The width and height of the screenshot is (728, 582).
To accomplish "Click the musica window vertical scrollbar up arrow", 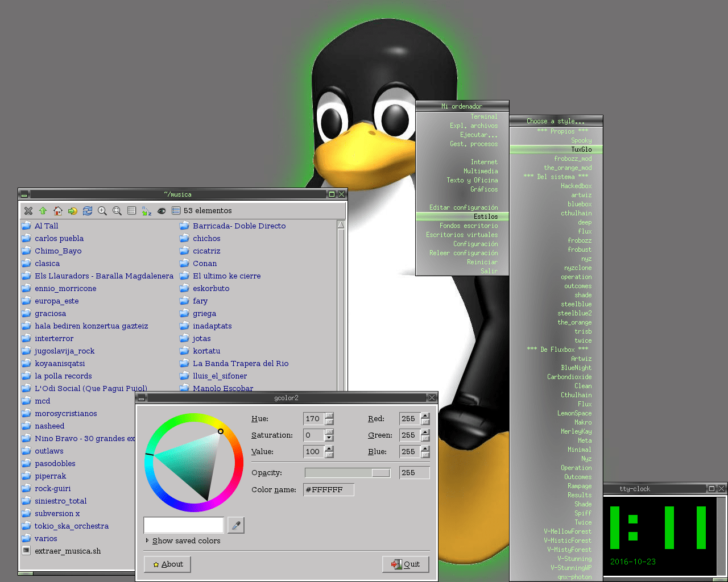I will click(x=341, y=225).
